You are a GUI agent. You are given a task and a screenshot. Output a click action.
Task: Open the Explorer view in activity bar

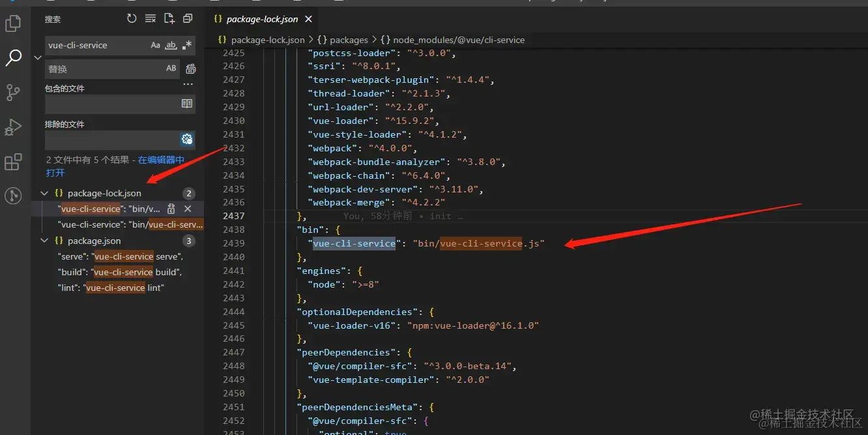click(13, 24)
